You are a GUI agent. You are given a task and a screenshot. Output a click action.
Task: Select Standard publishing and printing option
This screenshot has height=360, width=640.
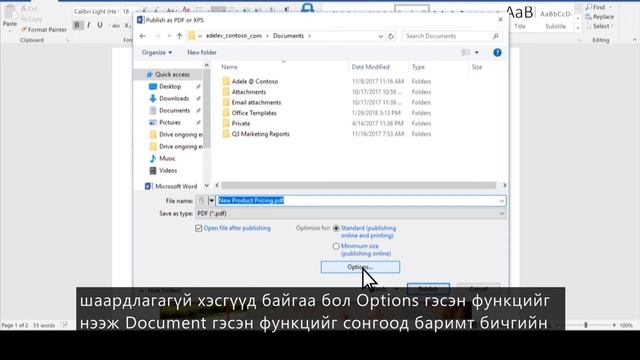336,228
